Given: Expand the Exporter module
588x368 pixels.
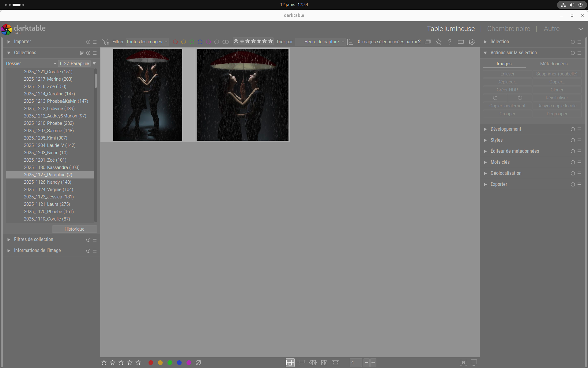Looking at the screenshot, I should tap(499, 184).
